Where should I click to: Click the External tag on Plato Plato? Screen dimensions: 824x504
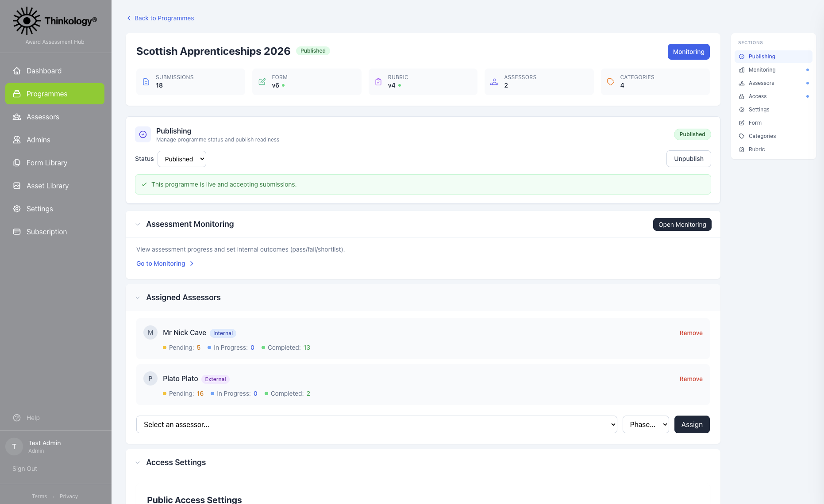(216, 379)
